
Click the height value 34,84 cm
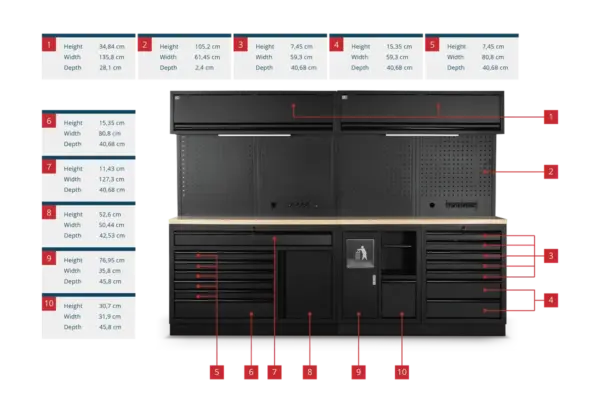point(112,46)
